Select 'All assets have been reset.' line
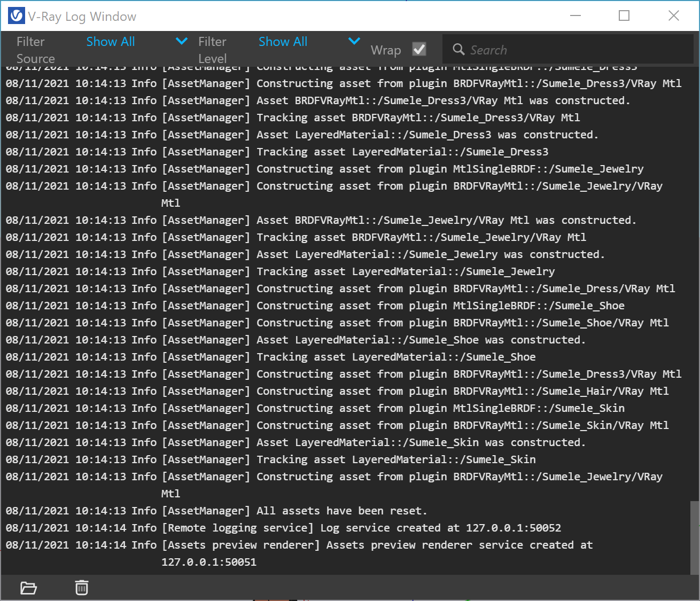Viewport: 700px width, 601px height. coord(216,511)
